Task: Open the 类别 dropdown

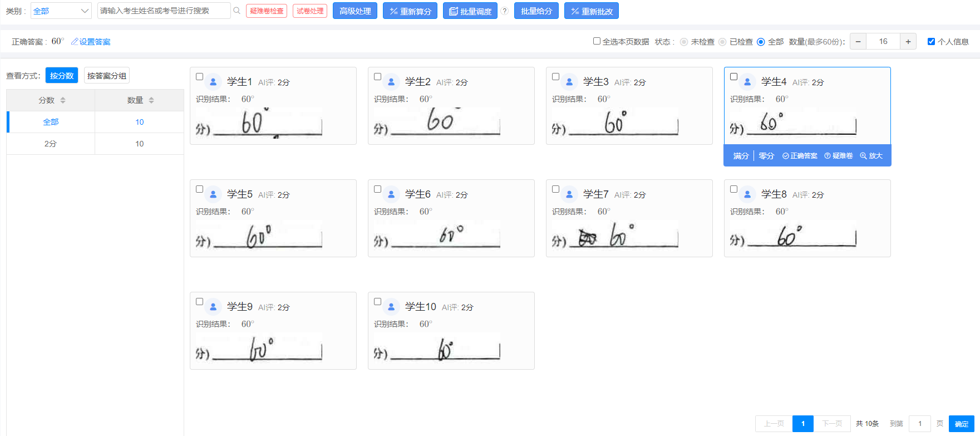Action: click(61, 11)
